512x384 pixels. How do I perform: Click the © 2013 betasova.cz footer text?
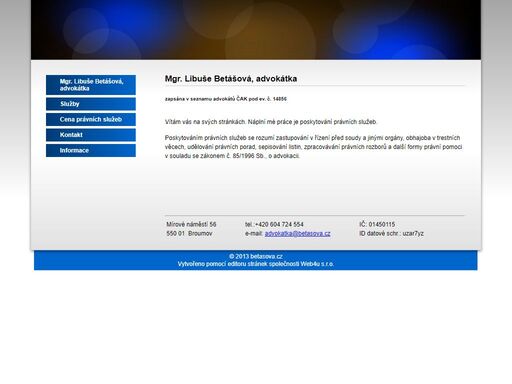[x=256, y=256]
